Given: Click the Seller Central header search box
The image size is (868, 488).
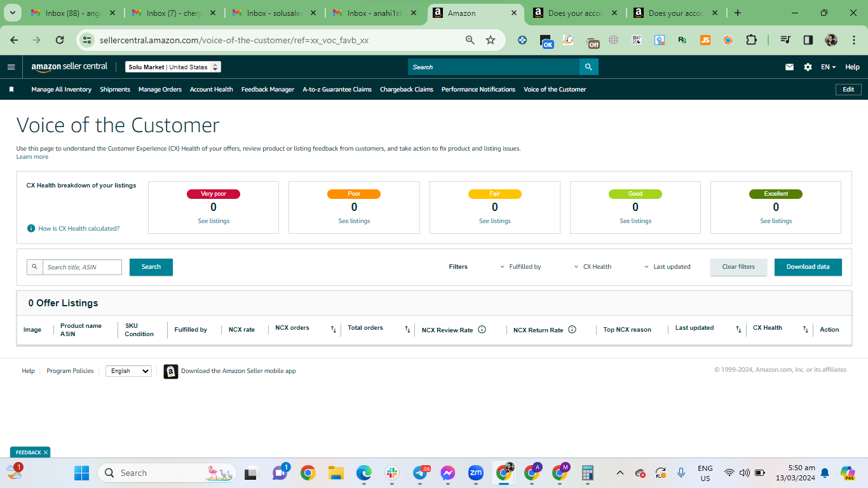Looking at the screenshot, I should 494,67.
